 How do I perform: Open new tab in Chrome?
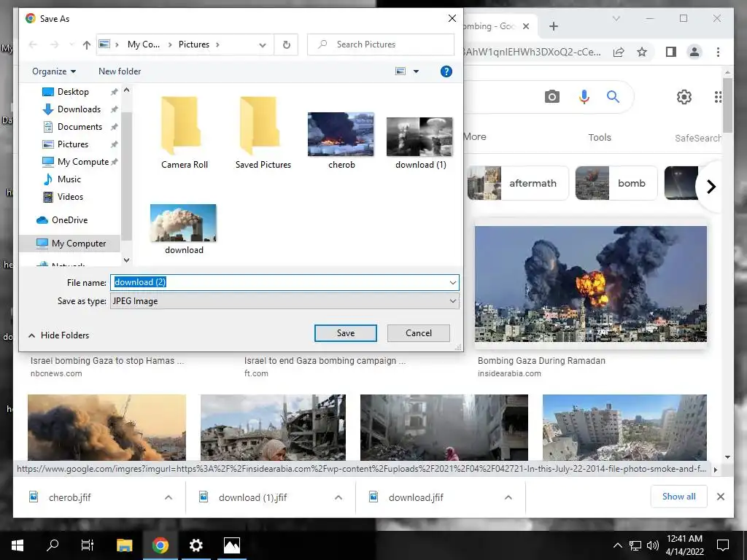point(553,27)
